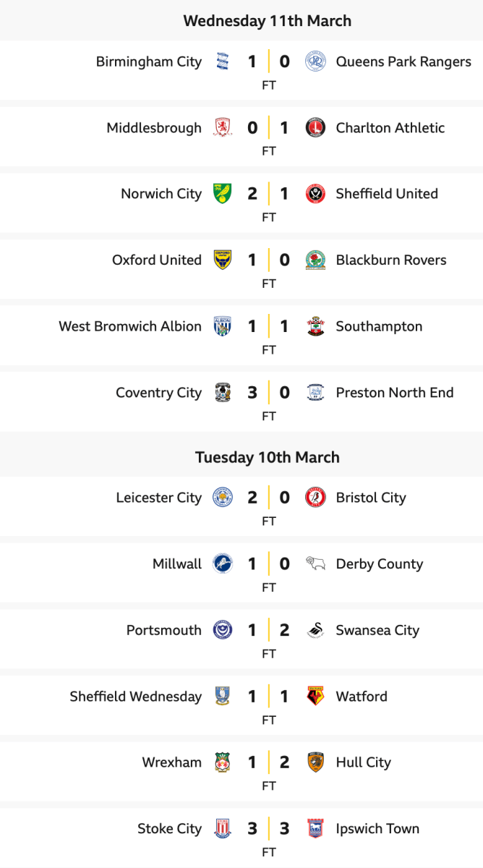Click the Swansea City swan crest
The height and width of the screenshot is (868, 483).
(315, 630)
